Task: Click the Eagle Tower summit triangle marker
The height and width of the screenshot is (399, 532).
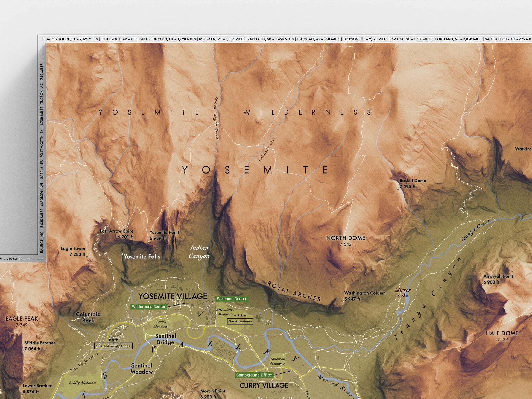Action: click(87, 256)
